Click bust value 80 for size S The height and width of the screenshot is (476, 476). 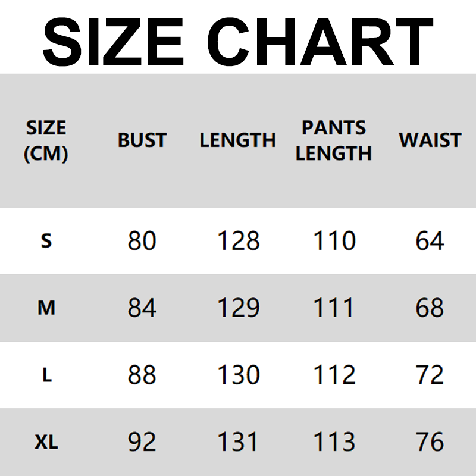[142, 241]
